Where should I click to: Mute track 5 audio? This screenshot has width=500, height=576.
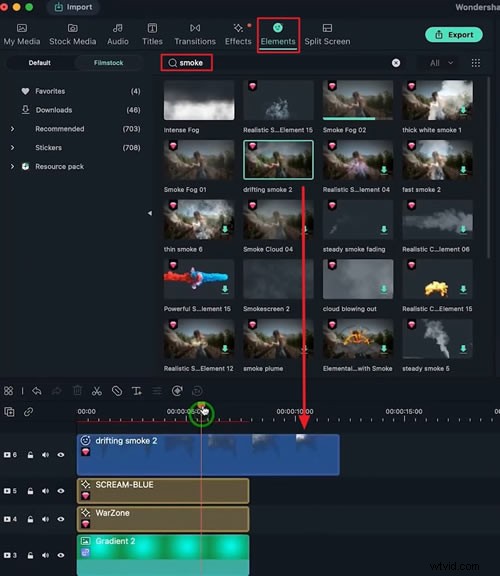click(x=45, y=491)
